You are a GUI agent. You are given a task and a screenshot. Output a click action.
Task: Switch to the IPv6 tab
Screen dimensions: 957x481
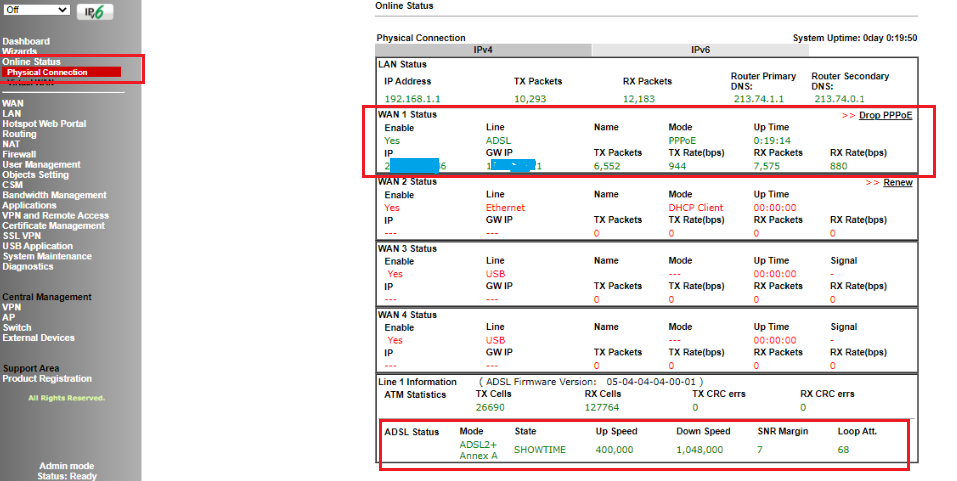point(700,49)
